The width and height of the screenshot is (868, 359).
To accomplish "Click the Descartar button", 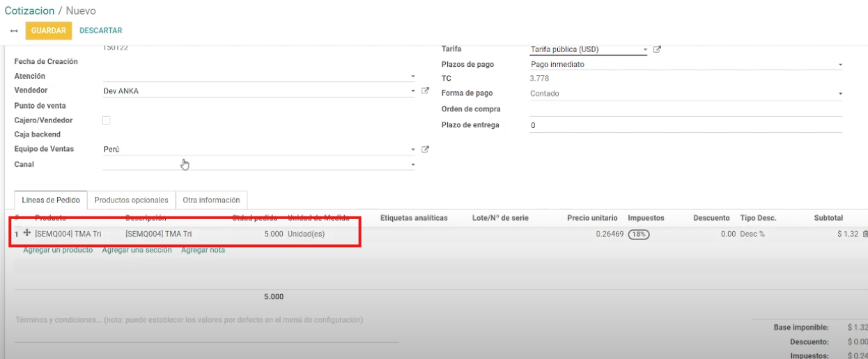I will (x=101, y=31).
